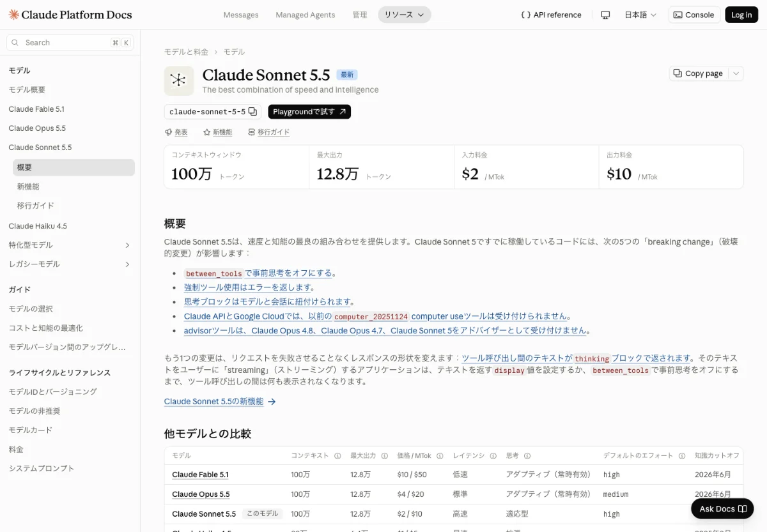This screenshot has height=532, width=767.
Task: Click the Playgroundで試す button
Action: point(309,112)
